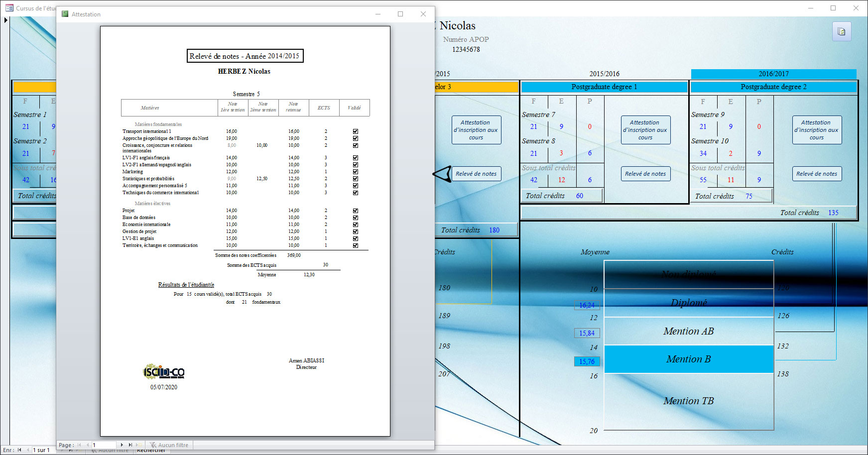Click the record selector arrow at form's left edge
This screenshot has height=455, width=868.
6,20
